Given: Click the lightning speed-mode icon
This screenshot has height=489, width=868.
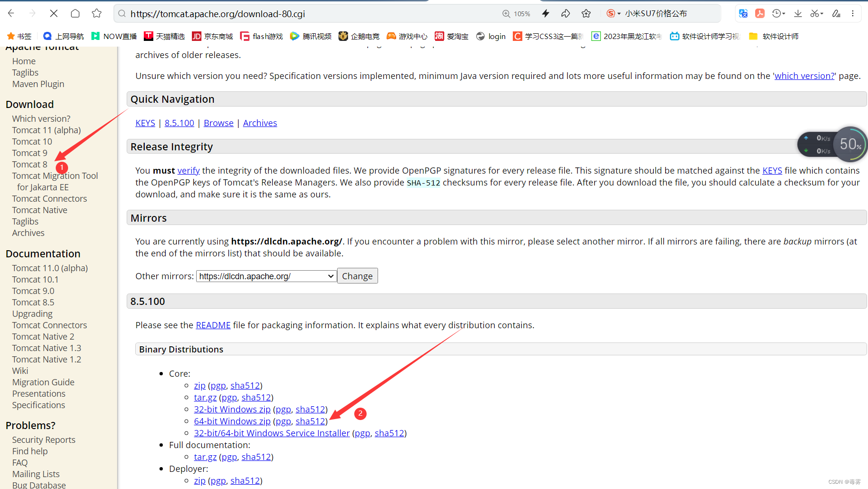Looking at the screenshot, I should (546, 14).
